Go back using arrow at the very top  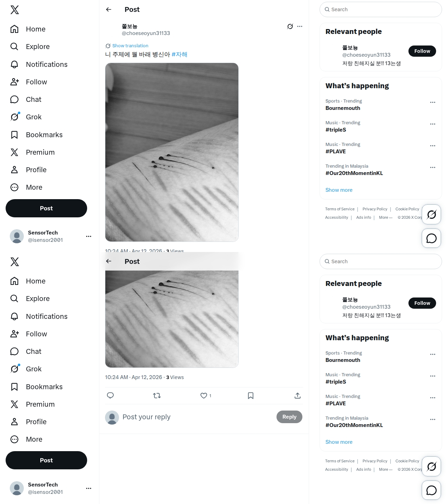[x=108, y=9]
